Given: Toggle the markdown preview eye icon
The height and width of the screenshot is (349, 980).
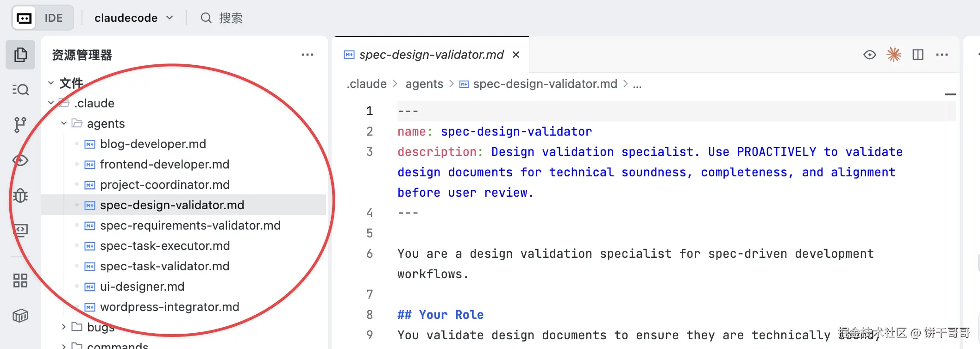Looking at the screenshot, I should tap(869, 55).
